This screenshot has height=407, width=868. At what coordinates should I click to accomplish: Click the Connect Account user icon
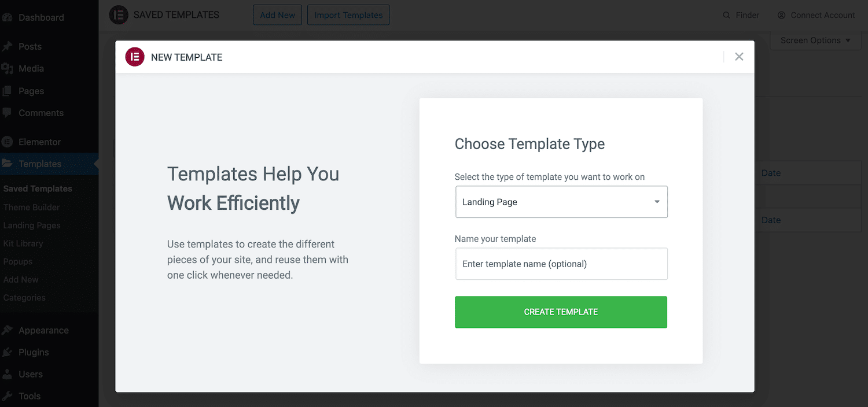point(782,16)
